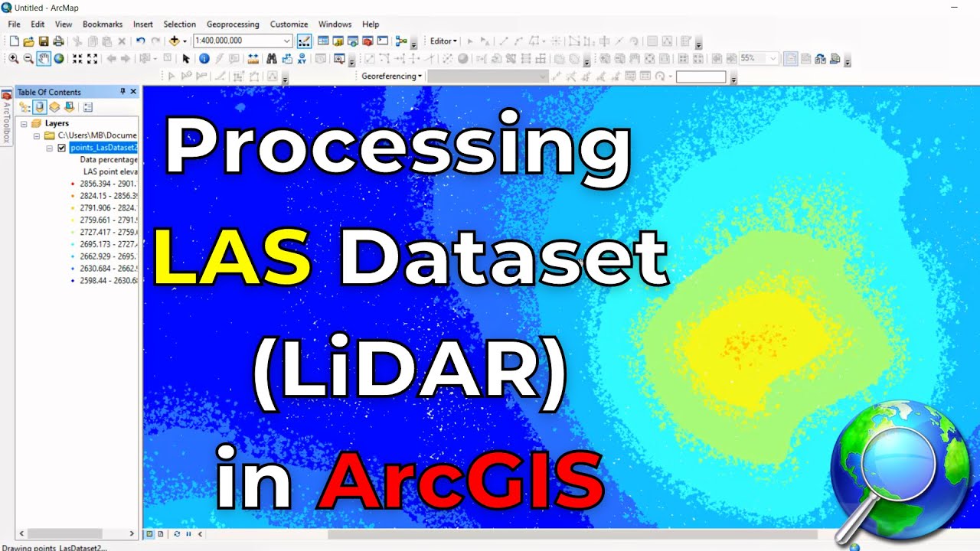Close the Table Of Contents panel

133,92
